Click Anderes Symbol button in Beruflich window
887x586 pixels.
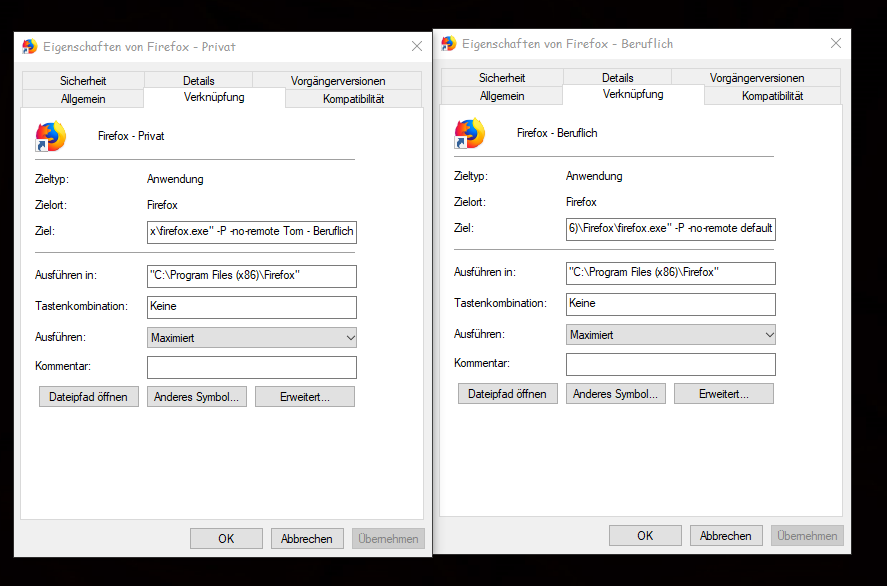(616, 394)
